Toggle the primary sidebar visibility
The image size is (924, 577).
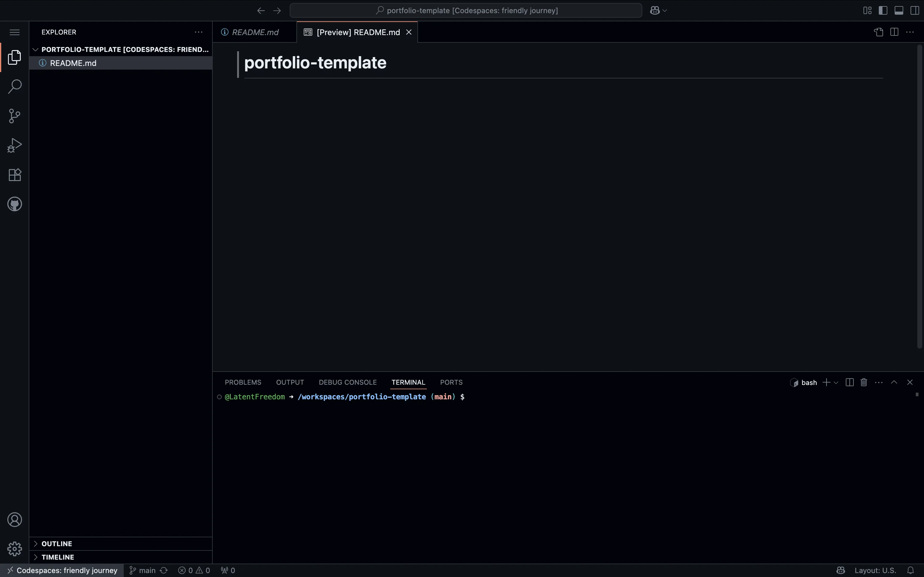[883, 10]
